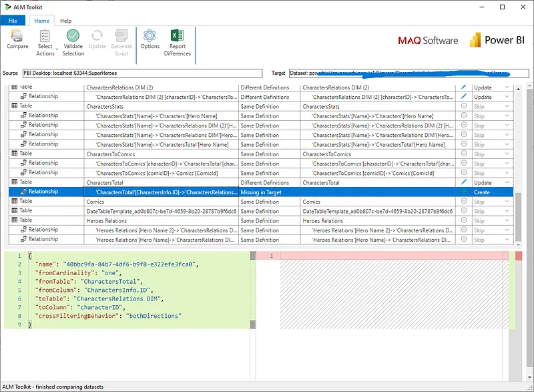Click the table icon of the CharactersStats row

15,106
